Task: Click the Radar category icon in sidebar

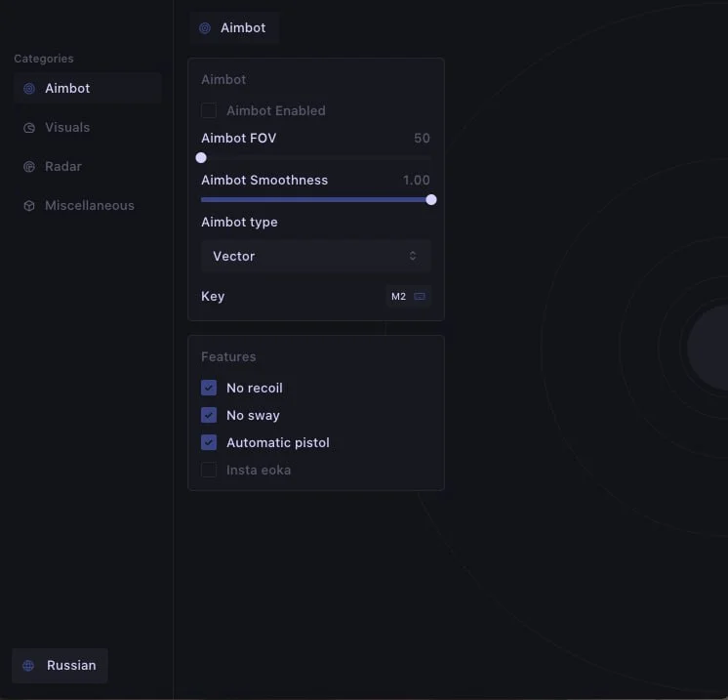Action: pos(29,167)
